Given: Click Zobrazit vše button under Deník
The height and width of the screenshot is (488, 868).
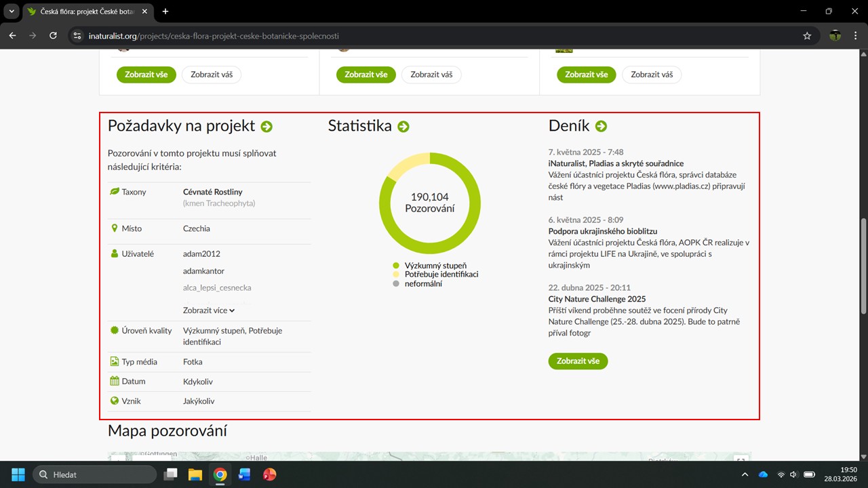Looking at the screenshot, I should click(x=578, y=361).
